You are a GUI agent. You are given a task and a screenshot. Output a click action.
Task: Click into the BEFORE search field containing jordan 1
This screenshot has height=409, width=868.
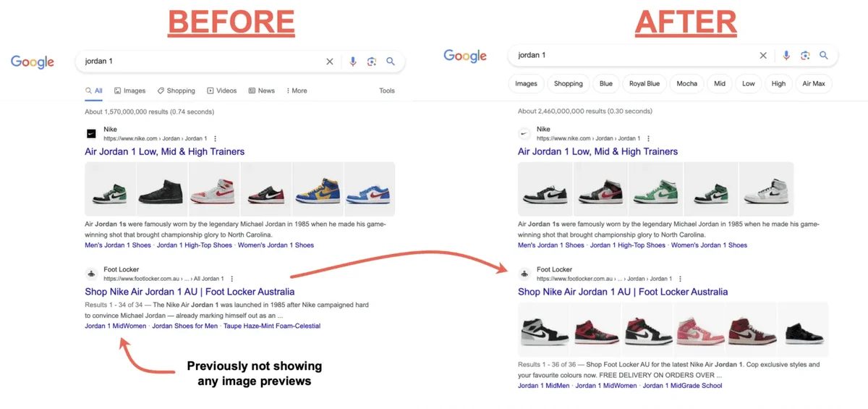(x=195, y=62)
